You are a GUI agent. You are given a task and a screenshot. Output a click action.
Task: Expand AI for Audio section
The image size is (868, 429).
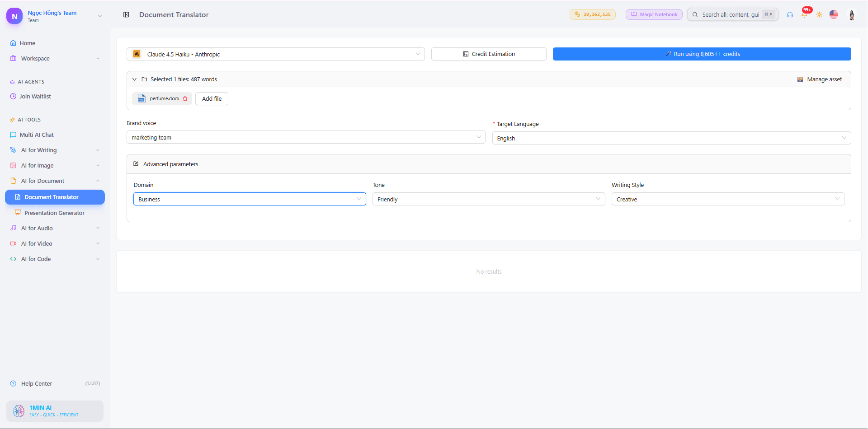point(55,228)
